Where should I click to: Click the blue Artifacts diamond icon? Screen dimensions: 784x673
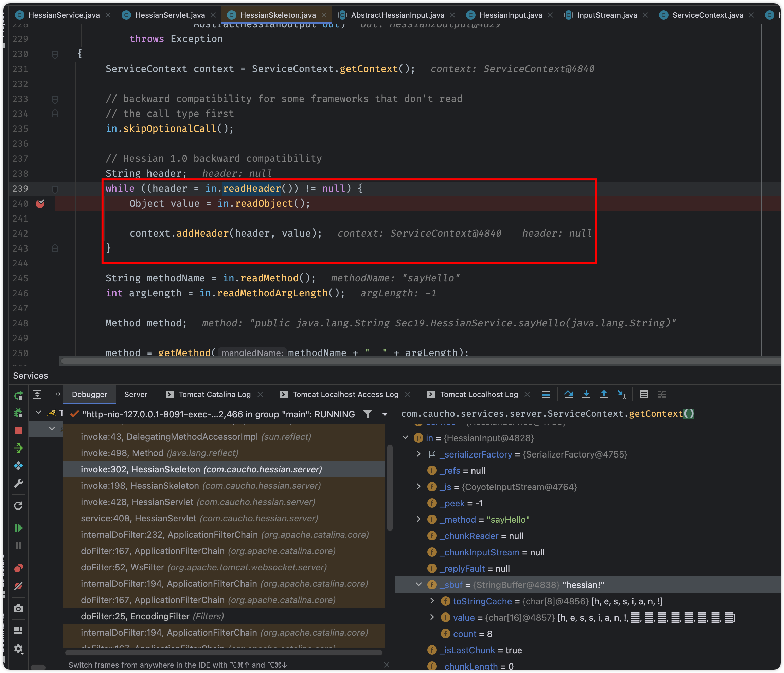(x=18, y=466)
